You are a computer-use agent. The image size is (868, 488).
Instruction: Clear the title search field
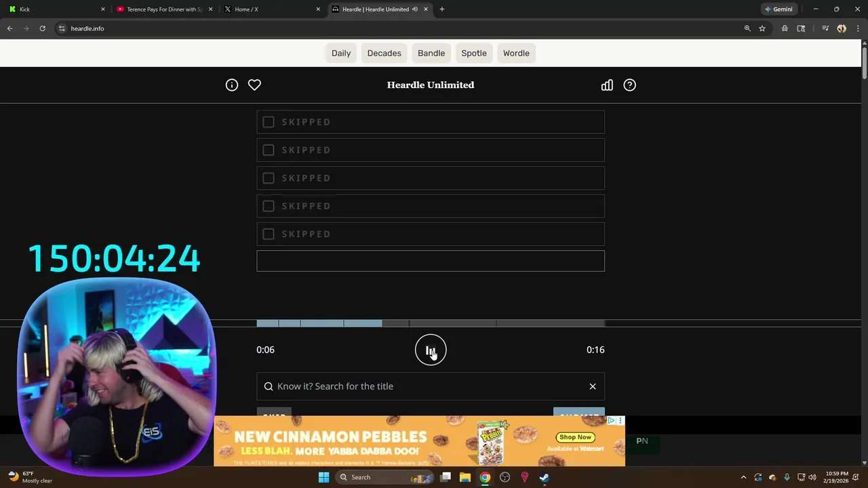[x=593, y=386]
